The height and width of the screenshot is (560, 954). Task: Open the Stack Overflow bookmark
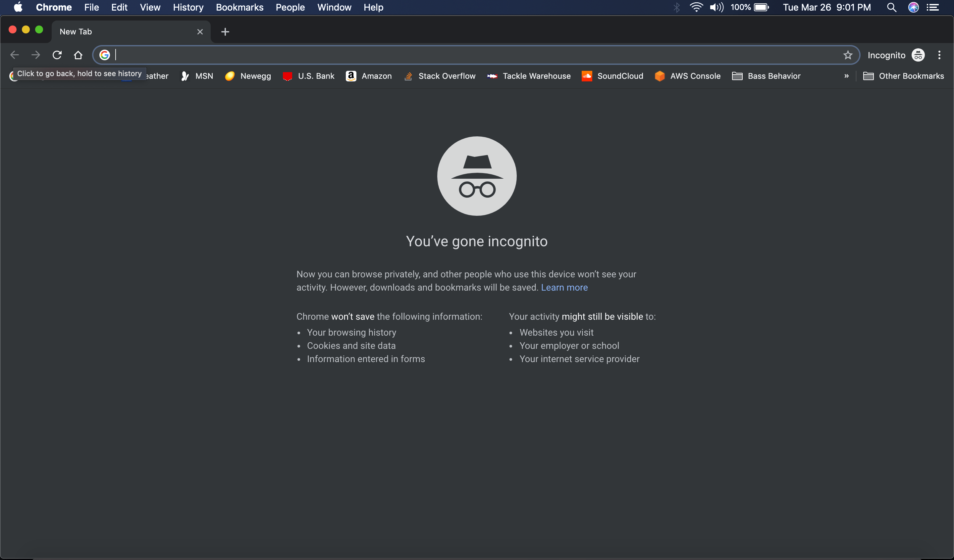point(440,76)
